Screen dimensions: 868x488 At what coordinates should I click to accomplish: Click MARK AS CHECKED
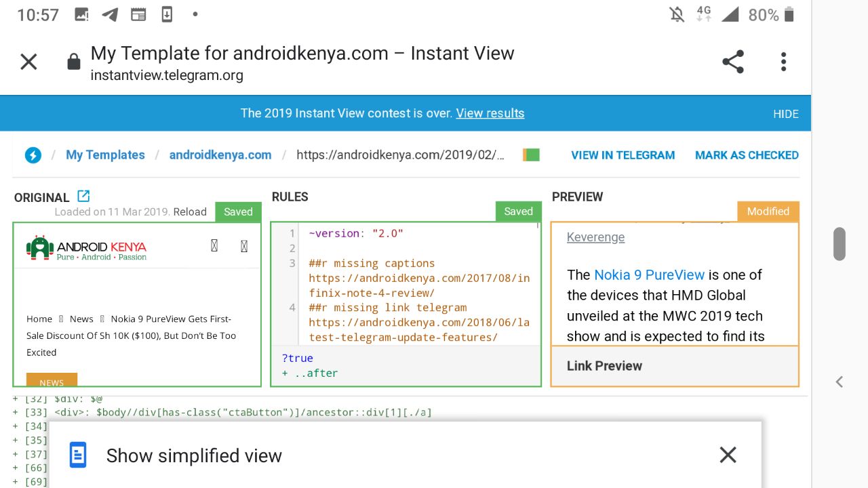[x=747, y=155]
